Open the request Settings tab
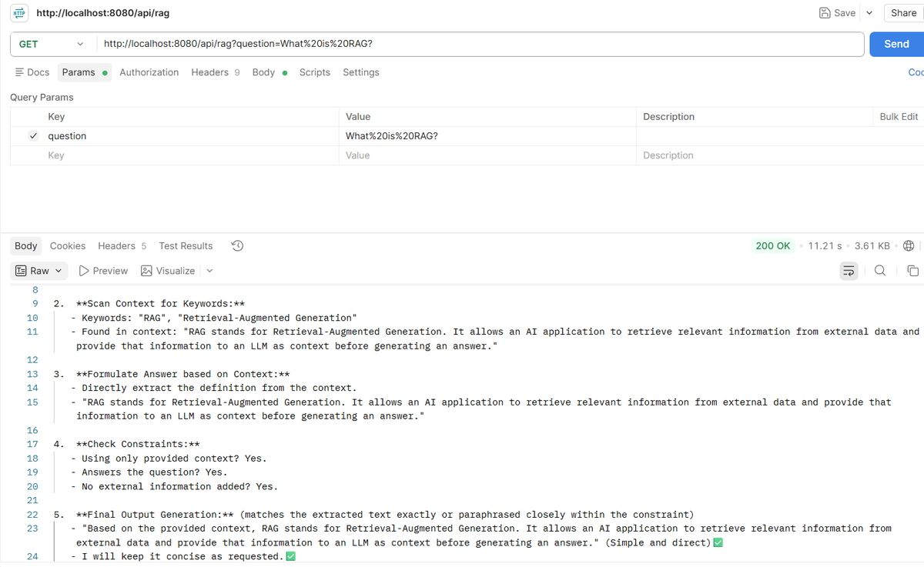Viewport: 924px width, 567px height. click(x=361, y=72)
